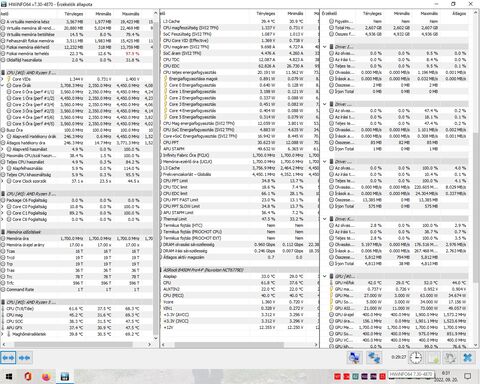
Task: Expand the Core Clock szorzók row
Action: 3,181
